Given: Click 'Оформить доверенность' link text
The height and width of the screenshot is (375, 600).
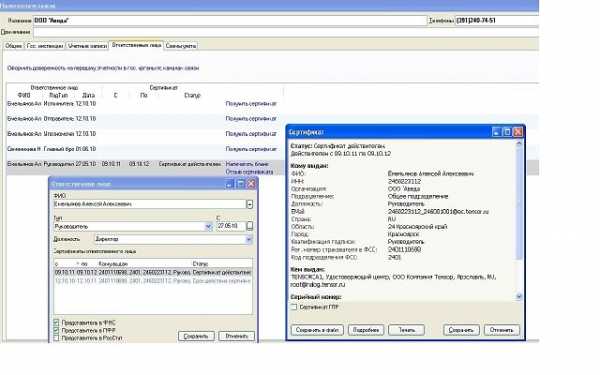Looking at the screenshot, I should pos(103,68).
